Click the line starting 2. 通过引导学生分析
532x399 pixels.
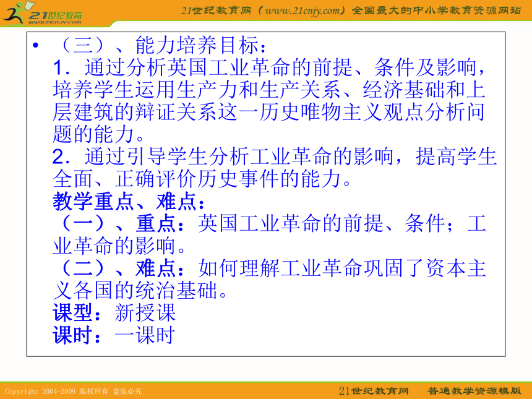pyautogui.click(x=275, y=157)
